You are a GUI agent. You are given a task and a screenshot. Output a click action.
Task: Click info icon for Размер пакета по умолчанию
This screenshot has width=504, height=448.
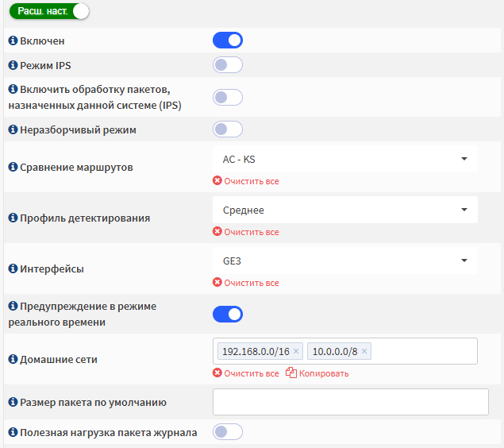coord(13,402)
